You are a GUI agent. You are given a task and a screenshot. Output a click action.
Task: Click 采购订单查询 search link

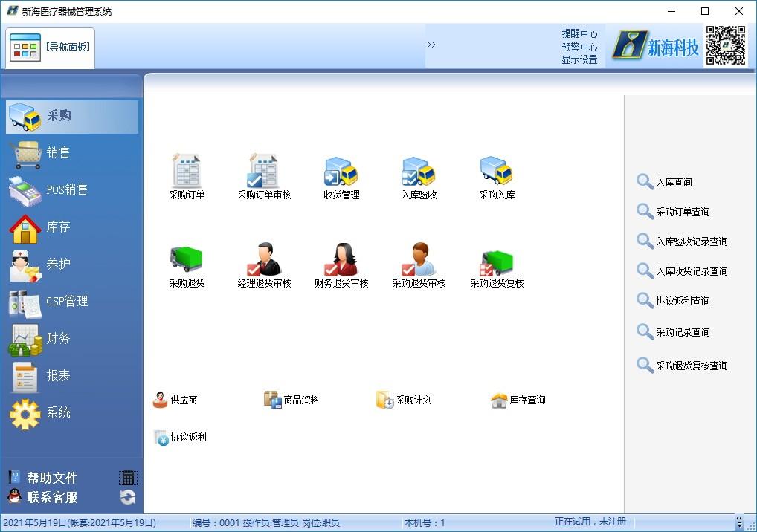(x=673, y=211)
